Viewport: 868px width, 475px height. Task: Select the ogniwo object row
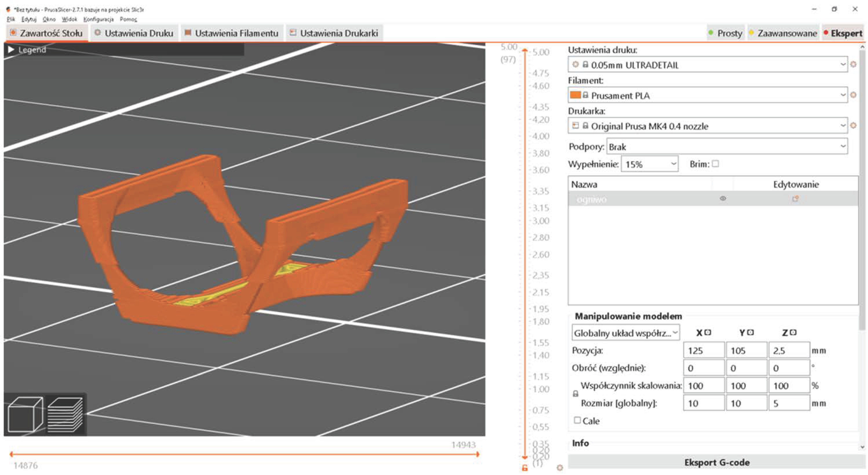coord(713,199)
